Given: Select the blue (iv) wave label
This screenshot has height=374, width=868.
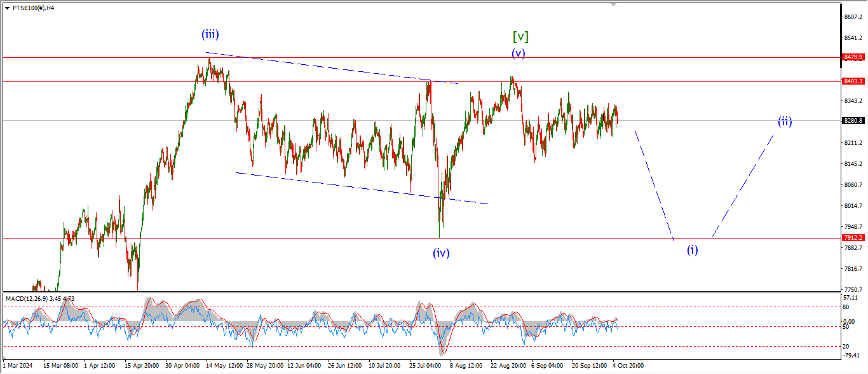Looking at the screenshot, I should pyautogui.click(x=441, y=253).
